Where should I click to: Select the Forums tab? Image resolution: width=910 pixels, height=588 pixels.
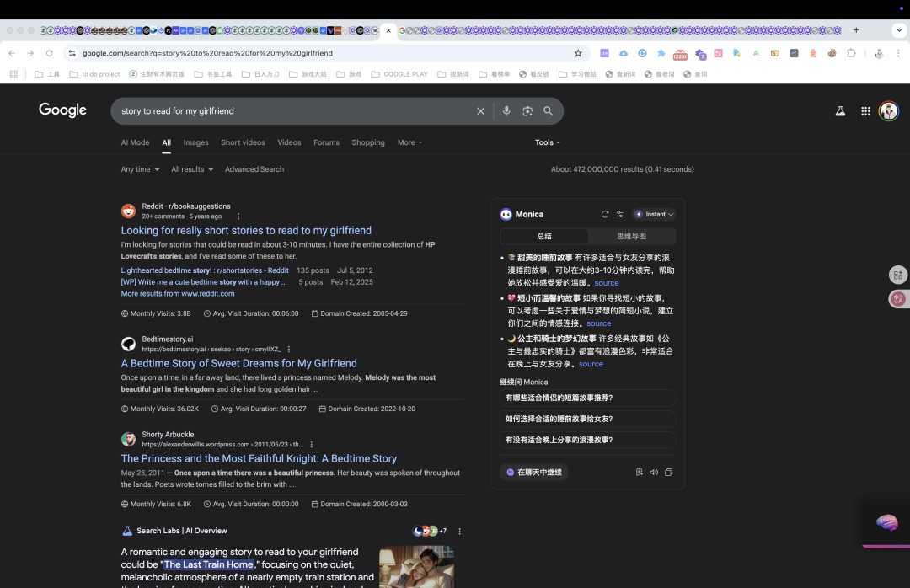[326, 142]
